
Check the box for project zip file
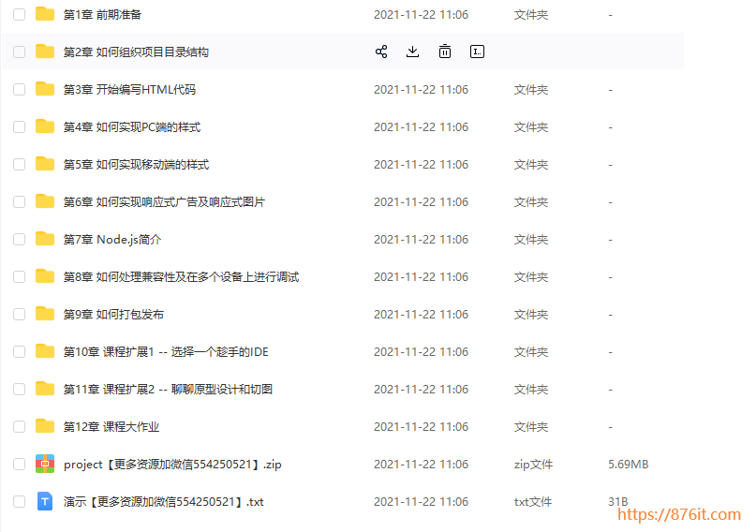[x=20, y=464]
